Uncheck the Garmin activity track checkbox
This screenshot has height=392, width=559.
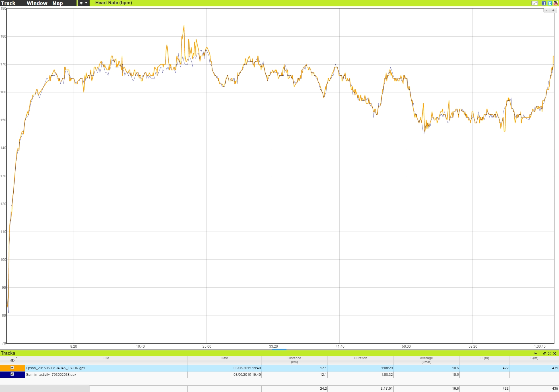(x=12, y=374)
